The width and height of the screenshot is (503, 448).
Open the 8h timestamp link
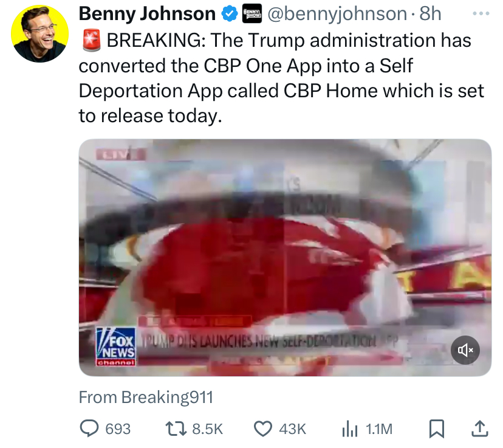[x=430, y=14]
